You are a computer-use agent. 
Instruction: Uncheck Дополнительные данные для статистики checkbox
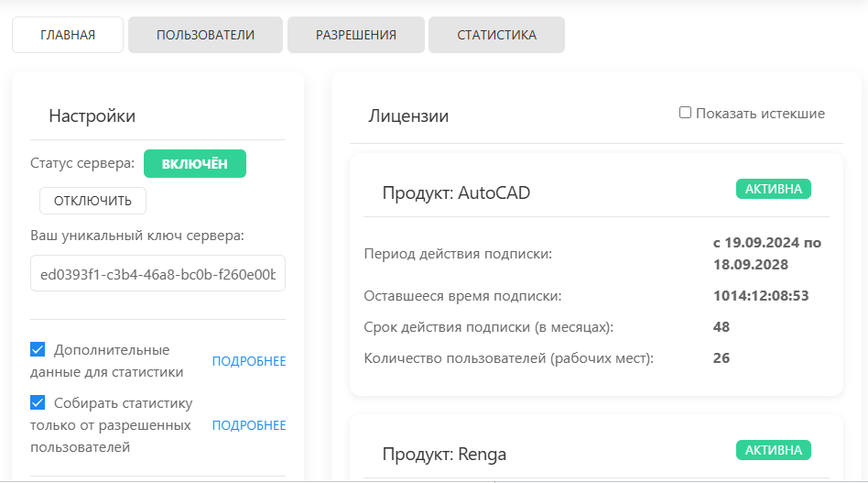tap(38, 349)
